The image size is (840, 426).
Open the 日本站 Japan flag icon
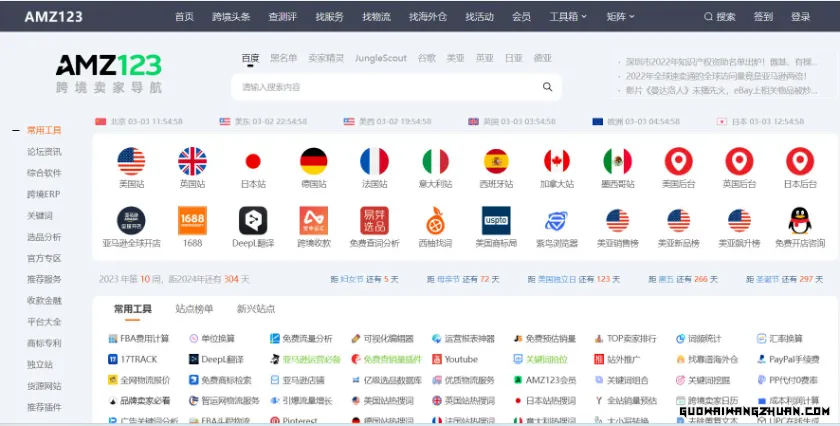[253, 161]
